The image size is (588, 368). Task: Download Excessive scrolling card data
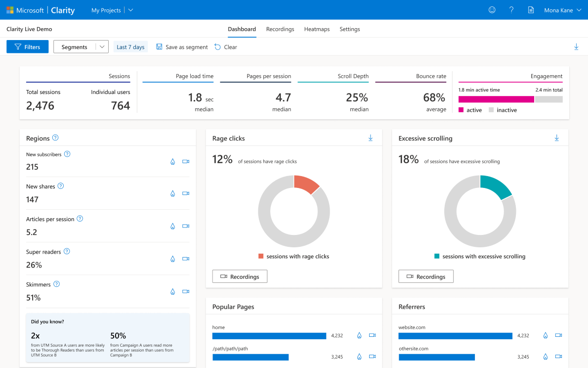tap(557, 138)
